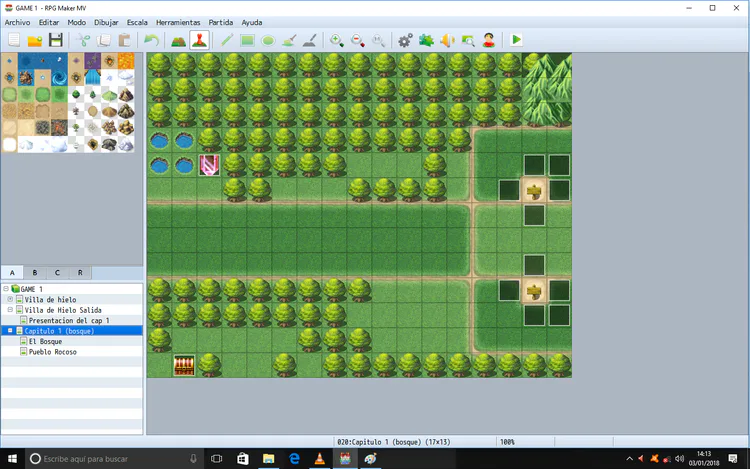The image size is (750, 469).
Task: Select the Presentacion del cap 1 map
Action: coord(69,320)
